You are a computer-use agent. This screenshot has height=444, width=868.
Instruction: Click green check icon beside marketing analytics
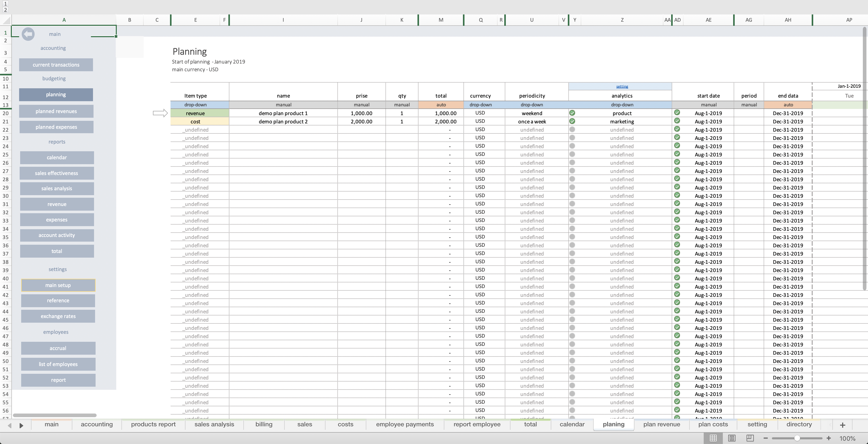coord(572,121)
